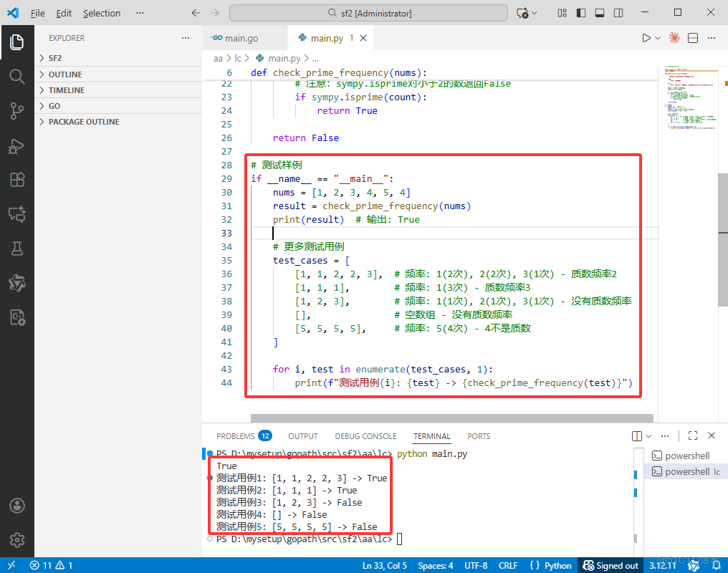Click the Run Python File play button
Screen dimensions: 728x573
pos(646,38)
